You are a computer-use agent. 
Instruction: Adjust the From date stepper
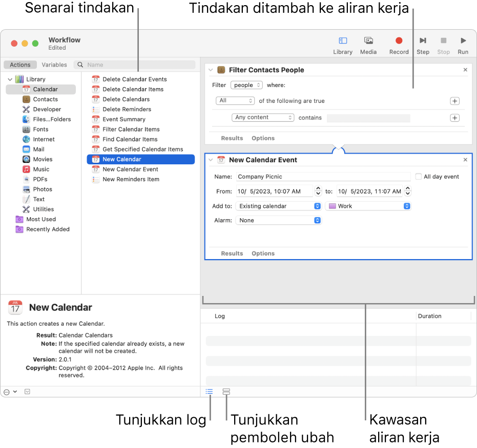pyautogui.click(x=318, y=191)
